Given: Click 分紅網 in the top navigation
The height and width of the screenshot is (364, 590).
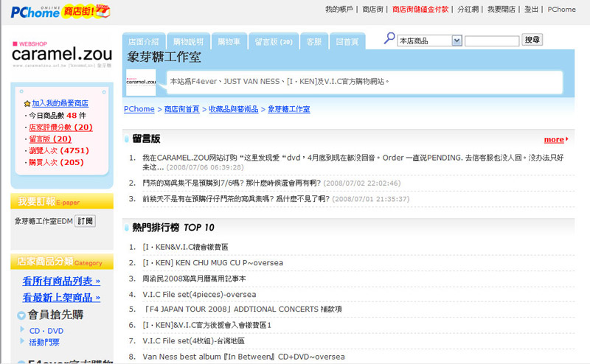Looking at the screenshot, I should pyautogui.click(x=468, y=10).
